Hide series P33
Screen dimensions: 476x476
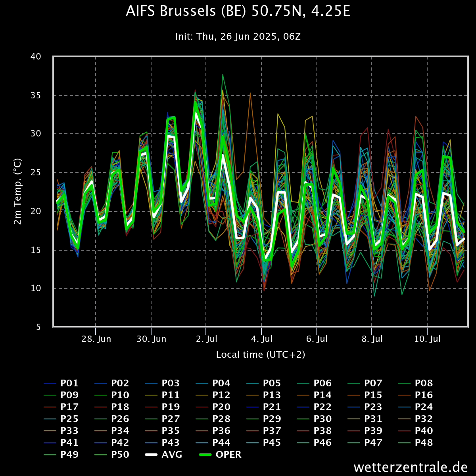click(61, 431)
